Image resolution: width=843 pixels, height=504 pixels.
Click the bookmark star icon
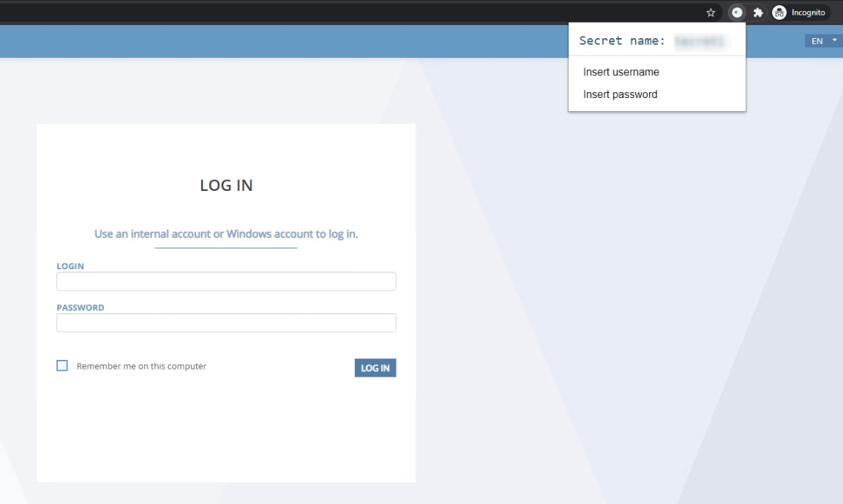[710, 12]
